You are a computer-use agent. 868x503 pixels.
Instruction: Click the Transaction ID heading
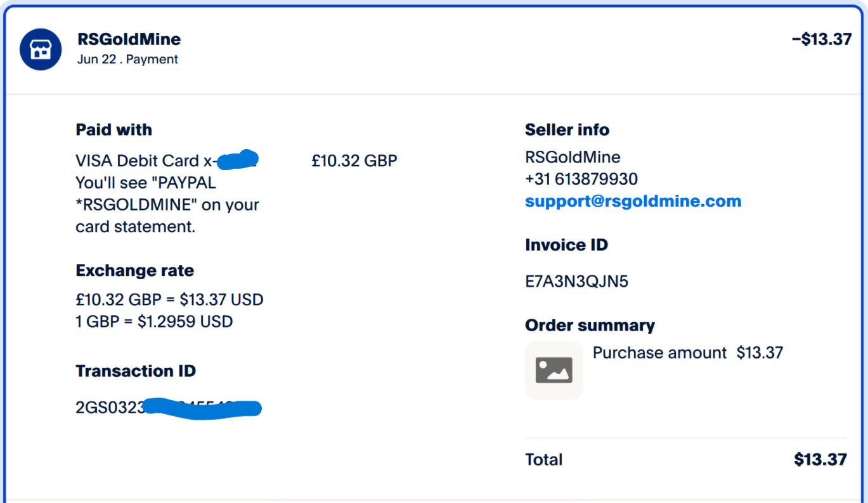[136, 371]
